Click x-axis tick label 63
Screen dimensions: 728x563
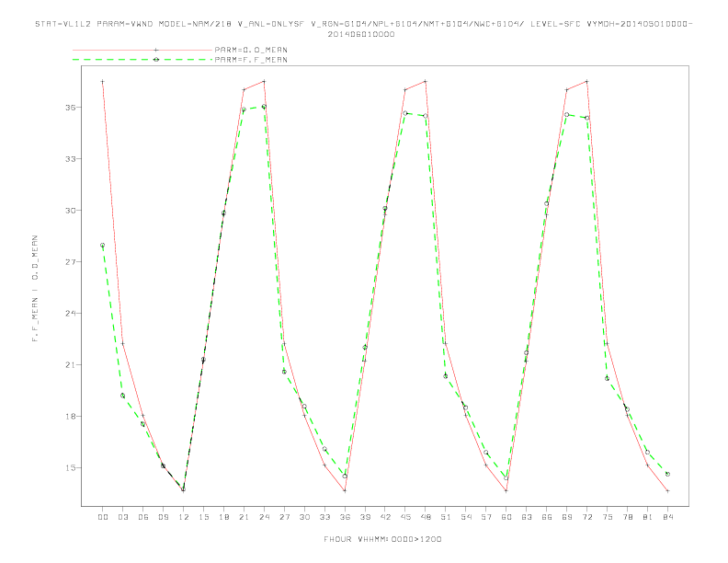click(527, 517)
